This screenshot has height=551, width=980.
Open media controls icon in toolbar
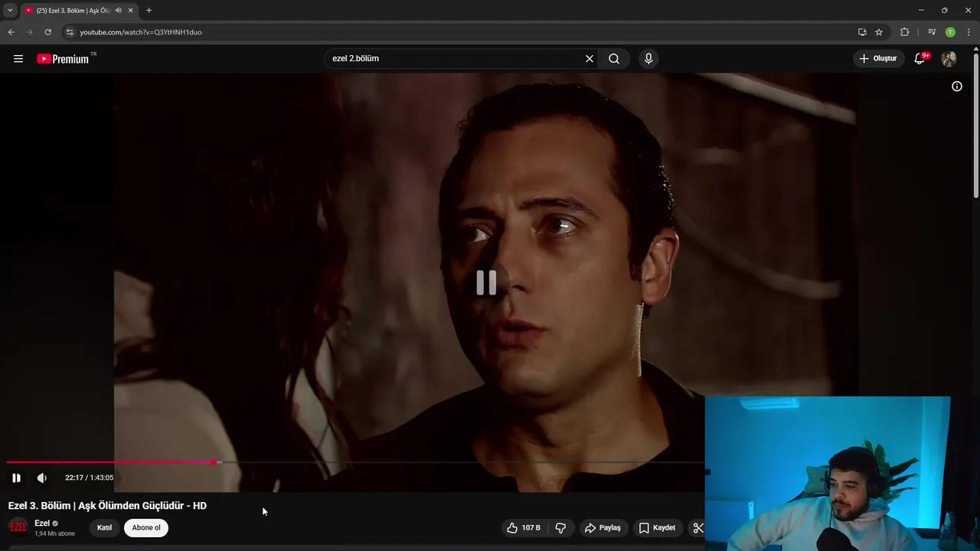point(931,32)
